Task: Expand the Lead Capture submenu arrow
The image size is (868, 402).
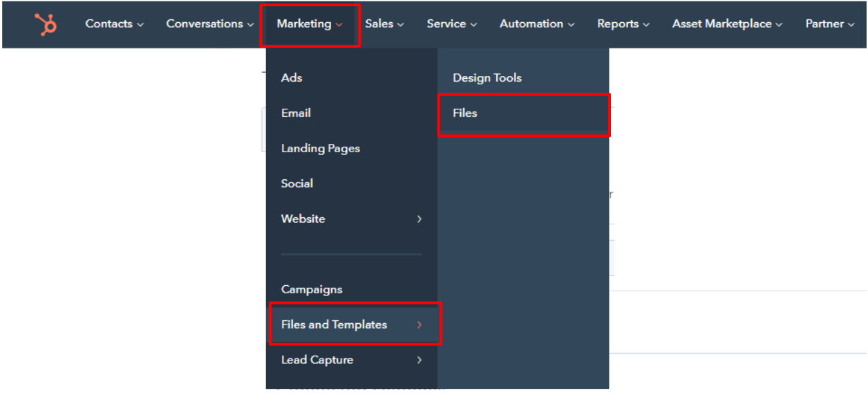Action: pos(419,360)
